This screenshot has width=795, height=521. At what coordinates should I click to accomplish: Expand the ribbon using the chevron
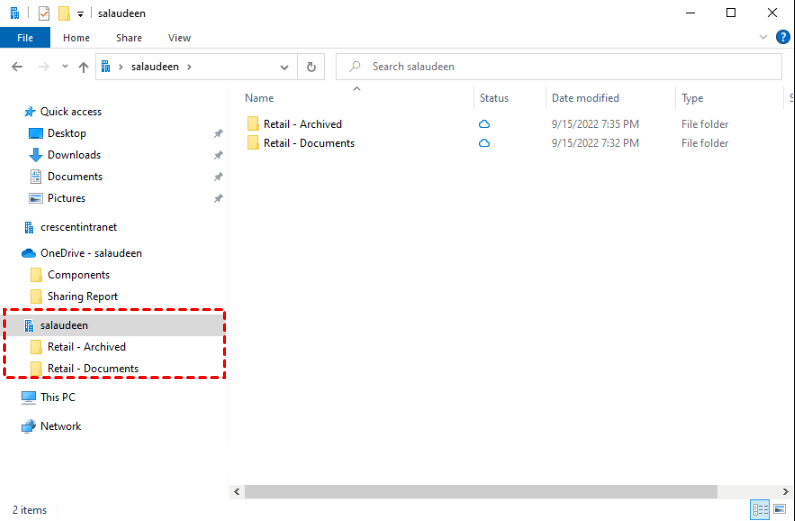(x=763, y=37)
